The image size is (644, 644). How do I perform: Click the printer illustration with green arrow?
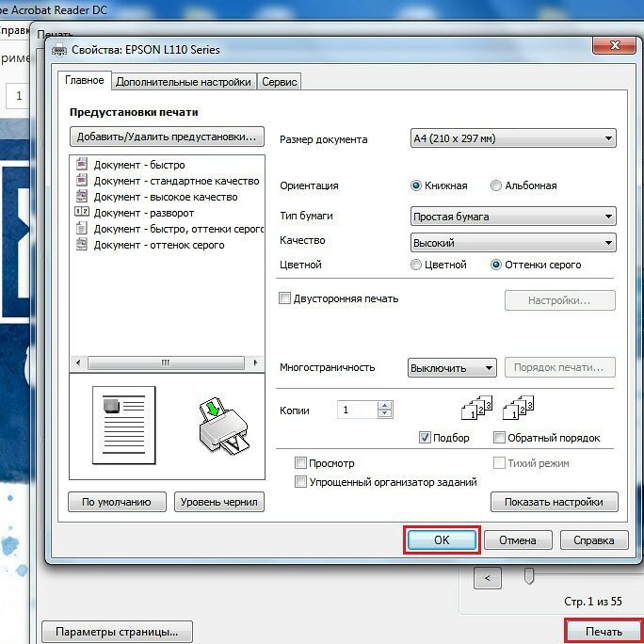[x=224, y=426]
